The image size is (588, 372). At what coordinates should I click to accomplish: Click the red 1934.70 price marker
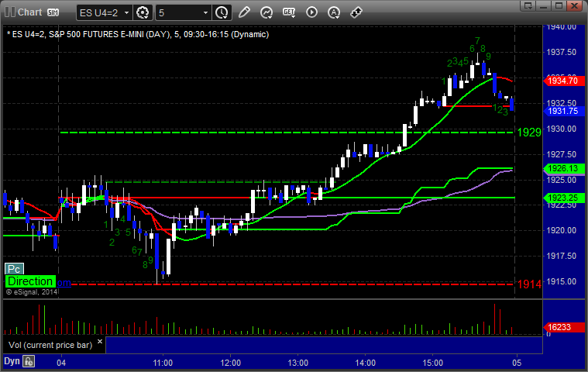coord(564,81)
